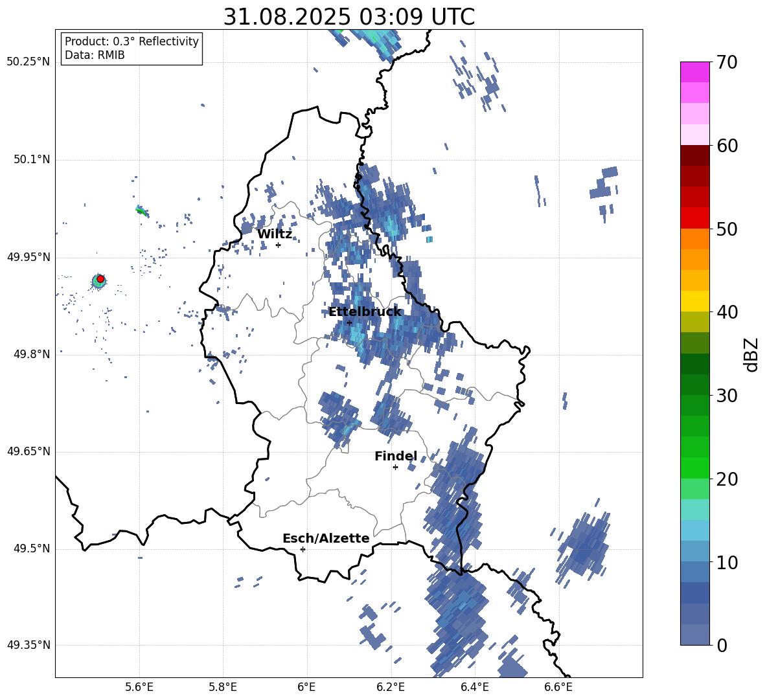Click the 49.35°N latitude label

pyautogui.click(x=29, y=645)
